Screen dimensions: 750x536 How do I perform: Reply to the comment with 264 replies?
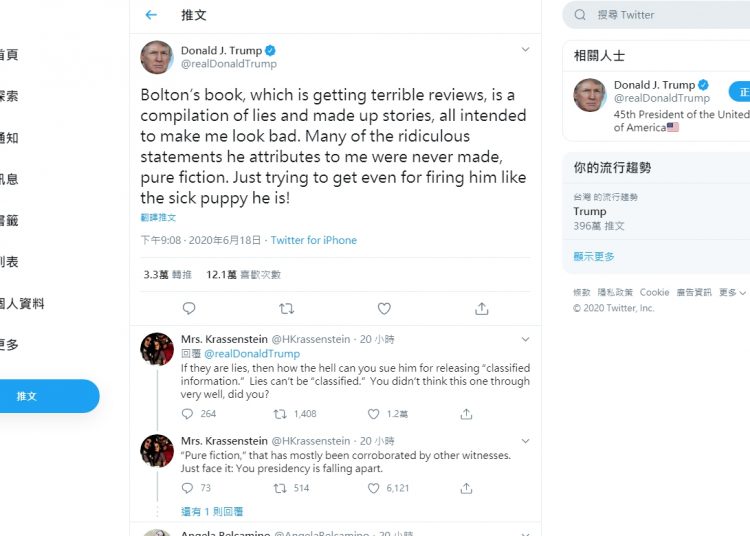pyautogui.click(x=187, y=414)
